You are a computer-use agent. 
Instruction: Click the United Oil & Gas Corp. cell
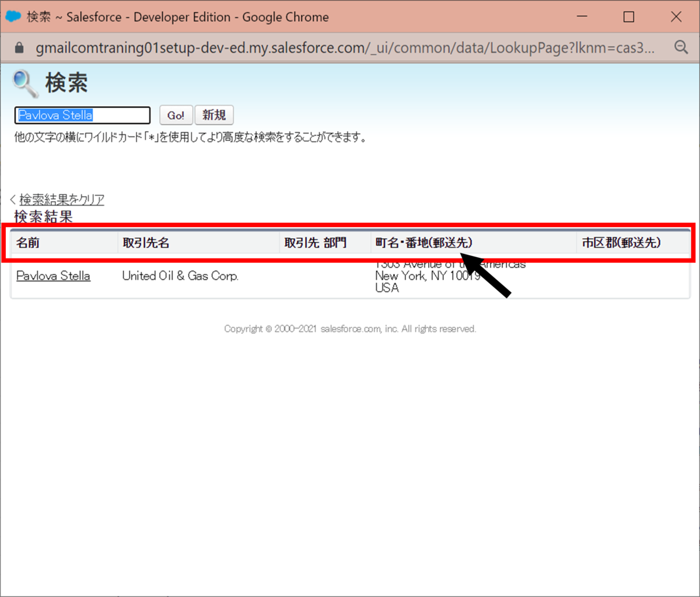point(180,275)
